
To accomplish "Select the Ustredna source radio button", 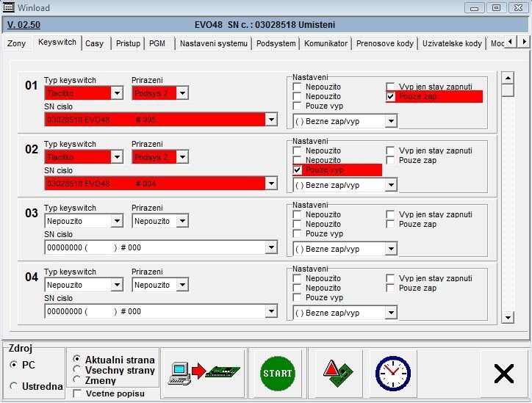I will 14,386.
